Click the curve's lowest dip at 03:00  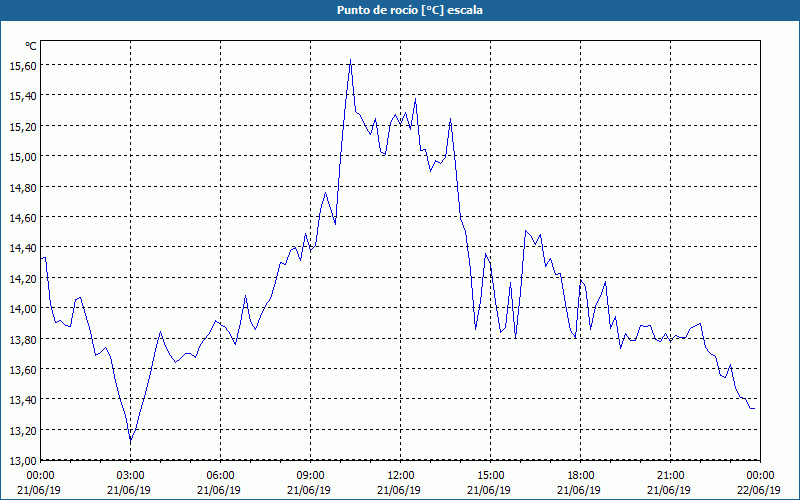(131, 440)
